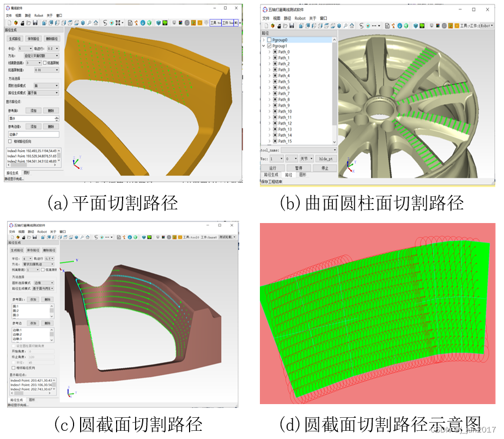Toggle 相邻路径反向 checkbox in the yellow part window

tap(10, 141)
